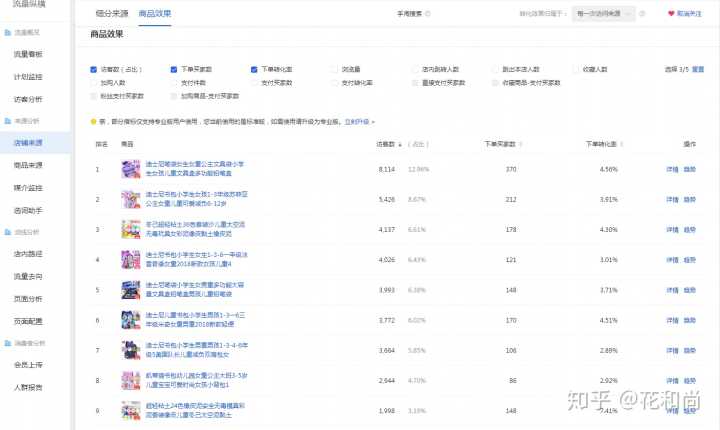Switch to the 细分来源 tab

tap(111, 14)
